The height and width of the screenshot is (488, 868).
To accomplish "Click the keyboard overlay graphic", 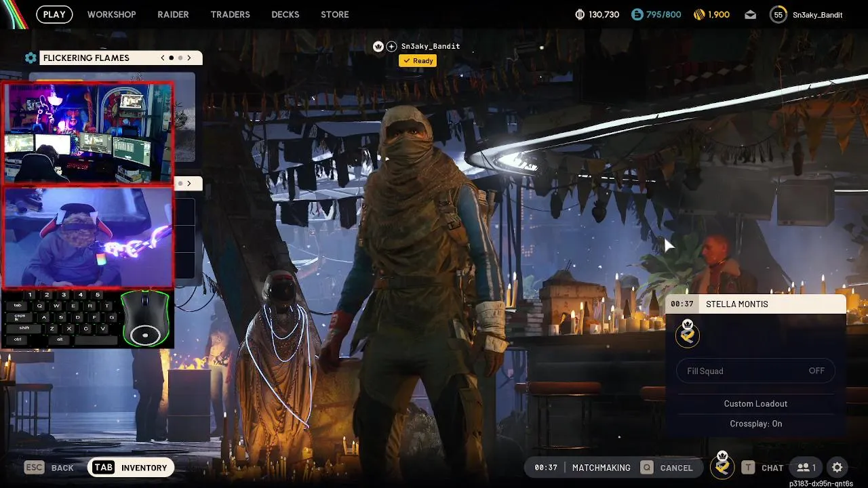I will tap(62, 319).
